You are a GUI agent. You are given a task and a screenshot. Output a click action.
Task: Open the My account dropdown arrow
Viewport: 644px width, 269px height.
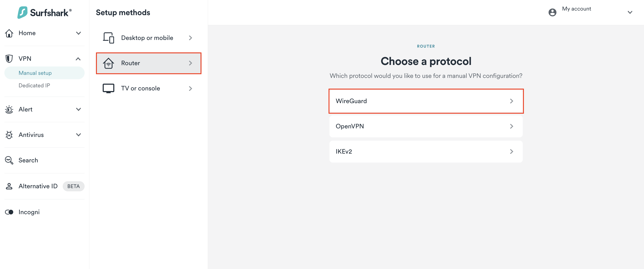(630, 12)
